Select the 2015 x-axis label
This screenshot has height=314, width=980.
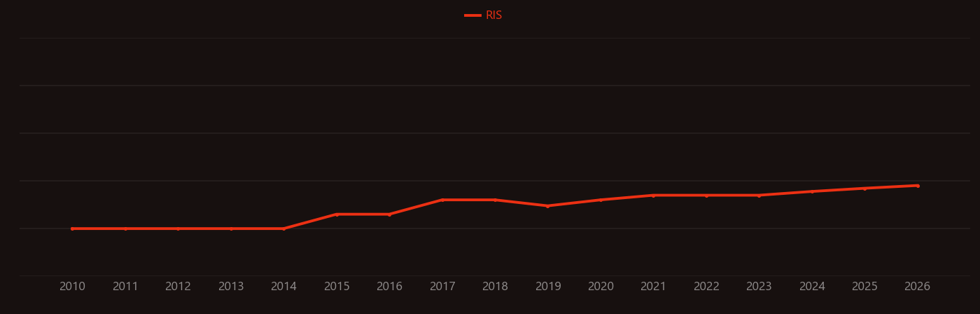337,287
